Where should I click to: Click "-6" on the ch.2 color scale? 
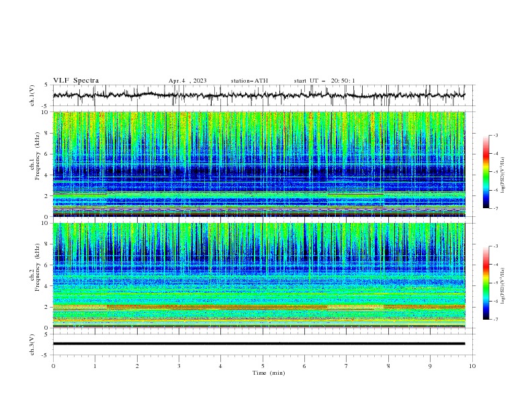pos(496,301)
